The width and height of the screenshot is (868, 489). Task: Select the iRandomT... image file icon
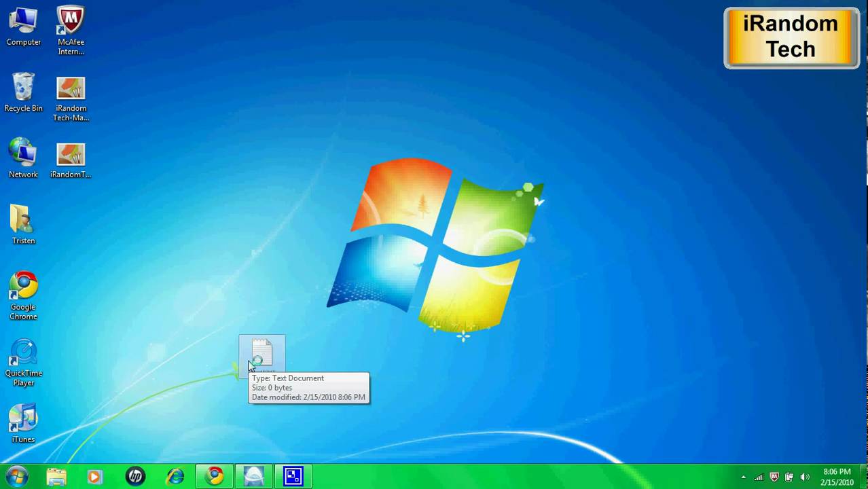(x=71, y=160)
